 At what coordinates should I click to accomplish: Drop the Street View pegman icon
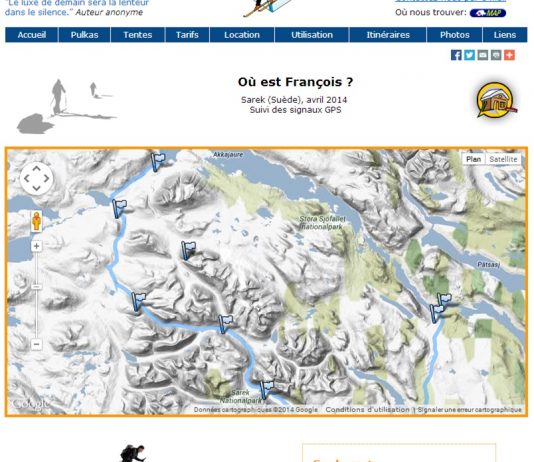coord(36,221)
